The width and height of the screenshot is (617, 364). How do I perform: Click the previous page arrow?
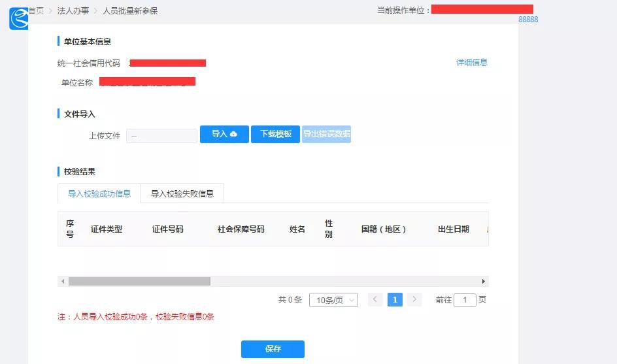375,300
